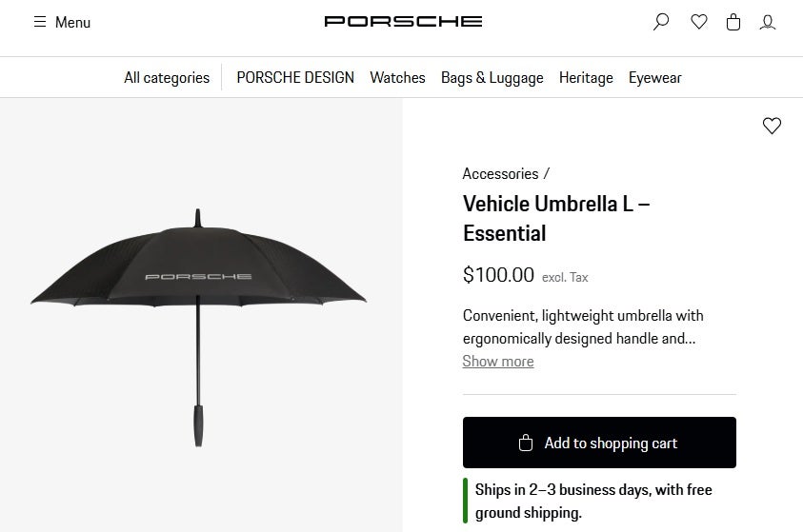This screenshot has height=532, width=803.
Task: Go to Watches category
Action: pos(397,78)
